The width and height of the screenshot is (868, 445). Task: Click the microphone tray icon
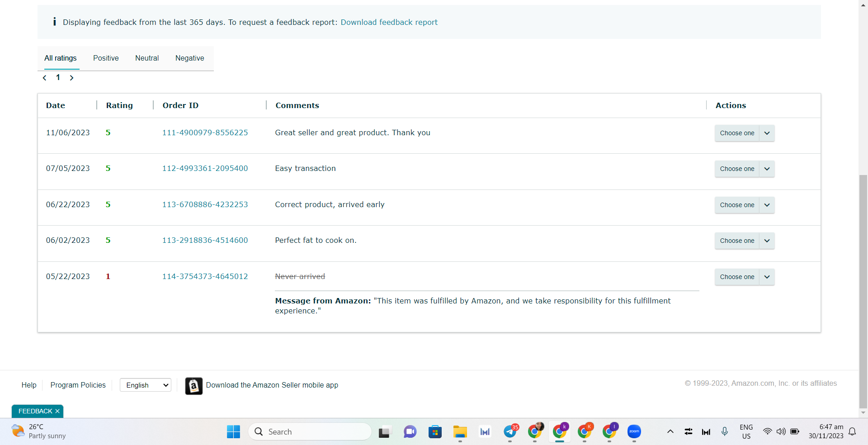(x=725, y=431)
